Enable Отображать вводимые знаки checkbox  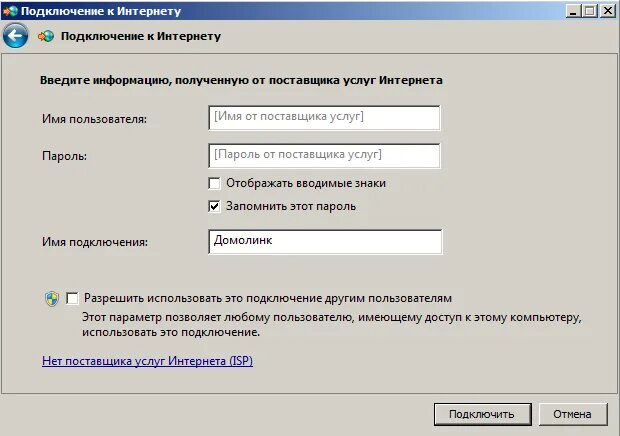pyautogui.click(x=214, y=183)
